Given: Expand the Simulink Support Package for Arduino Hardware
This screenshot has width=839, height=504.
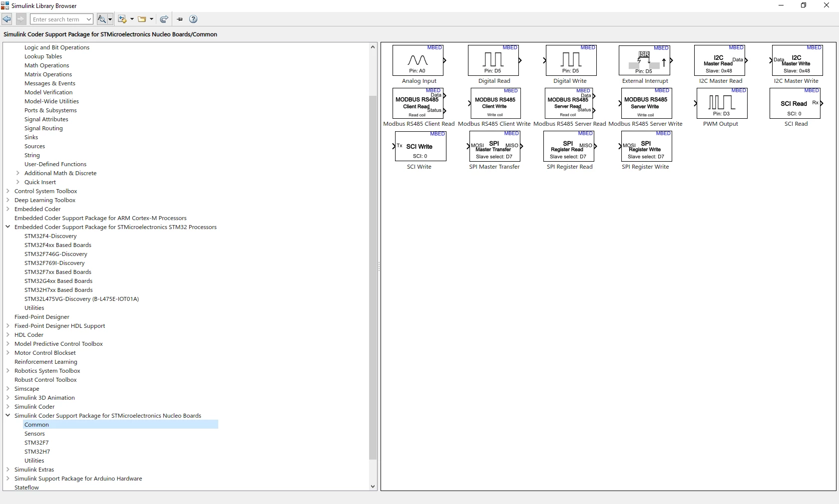Looking at the screenshot, I should [x=8, y=479].
